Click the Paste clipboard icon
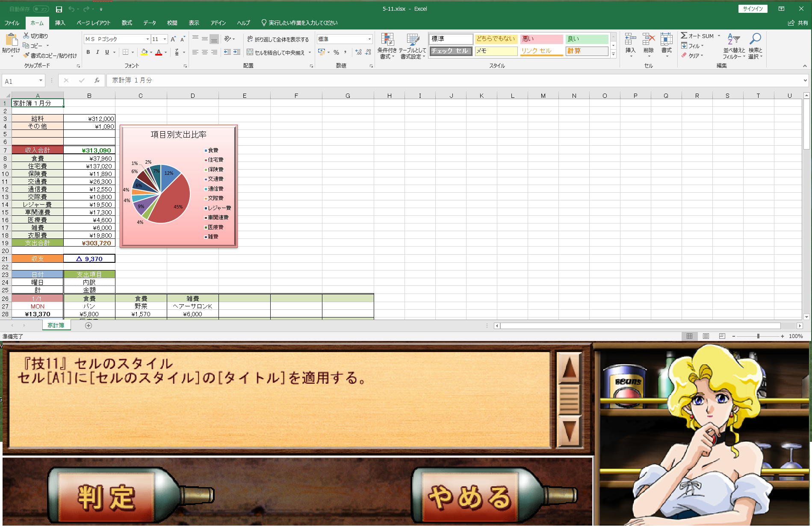The height and width of the screenshot is (526, 812). pos(11,40)
